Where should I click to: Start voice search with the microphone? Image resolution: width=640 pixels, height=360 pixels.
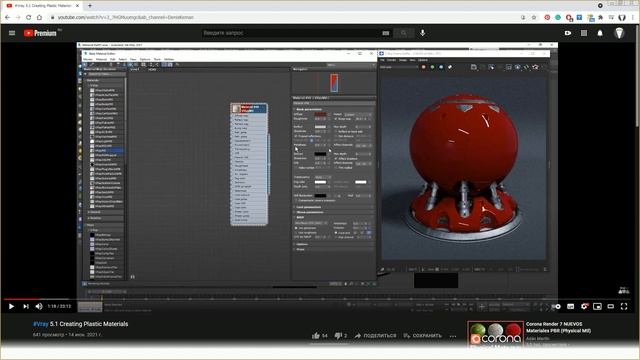[422, 33]
